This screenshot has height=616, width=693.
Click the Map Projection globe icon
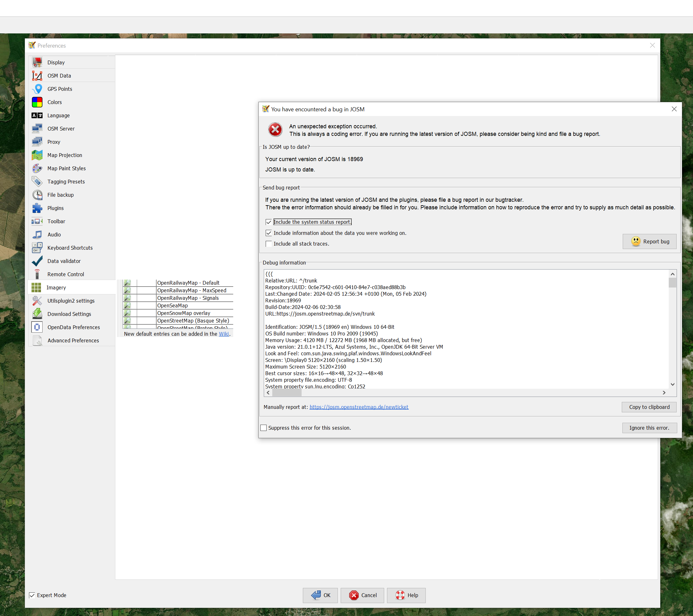point(37,155)
